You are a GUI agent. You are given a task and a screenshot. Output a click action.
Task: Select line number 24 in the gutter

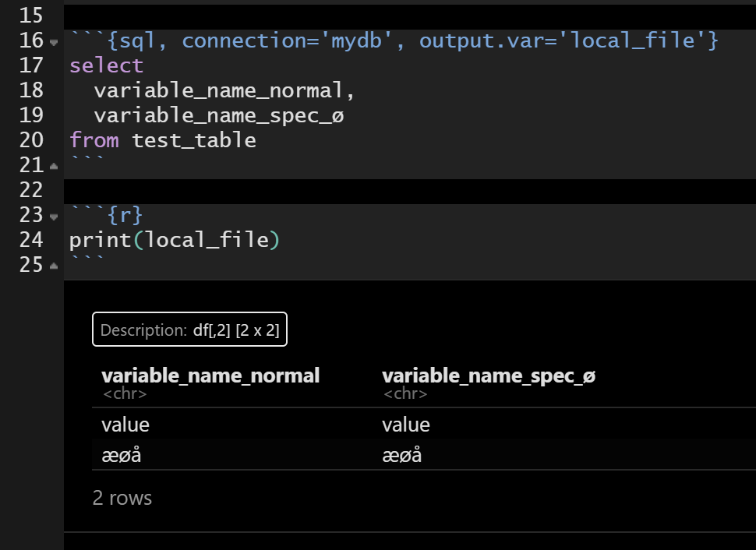(31, 239)
